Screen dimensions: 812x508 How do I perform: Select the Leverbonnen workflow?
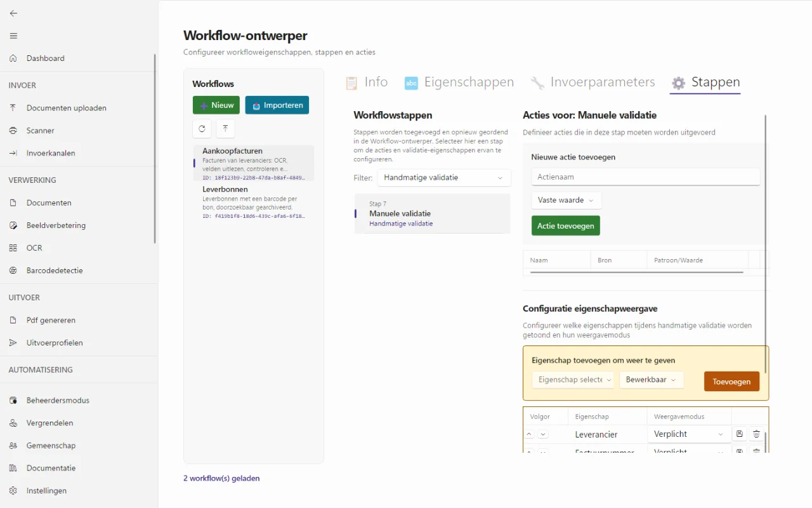tap(254, 202)
